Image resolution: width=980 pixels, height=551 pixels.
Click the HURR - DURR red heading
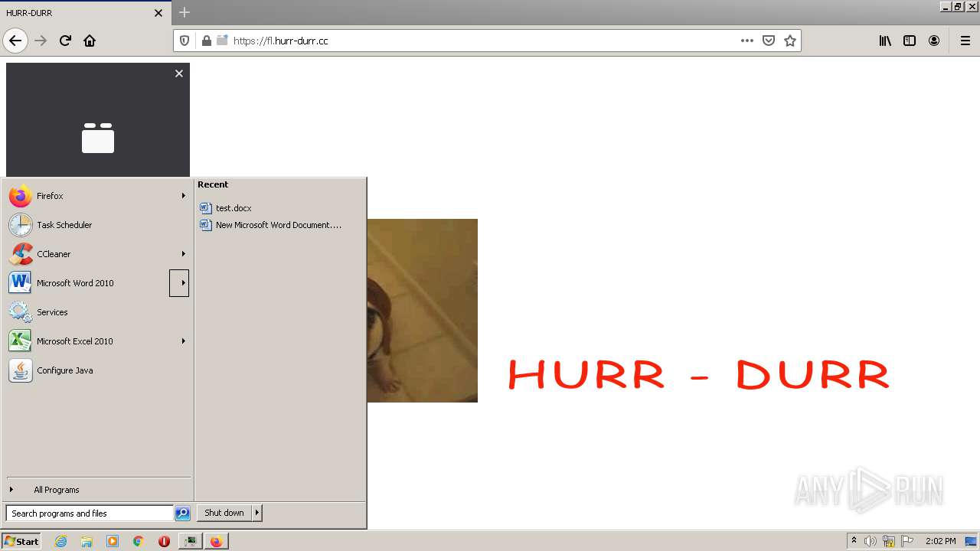pos(699,375)
